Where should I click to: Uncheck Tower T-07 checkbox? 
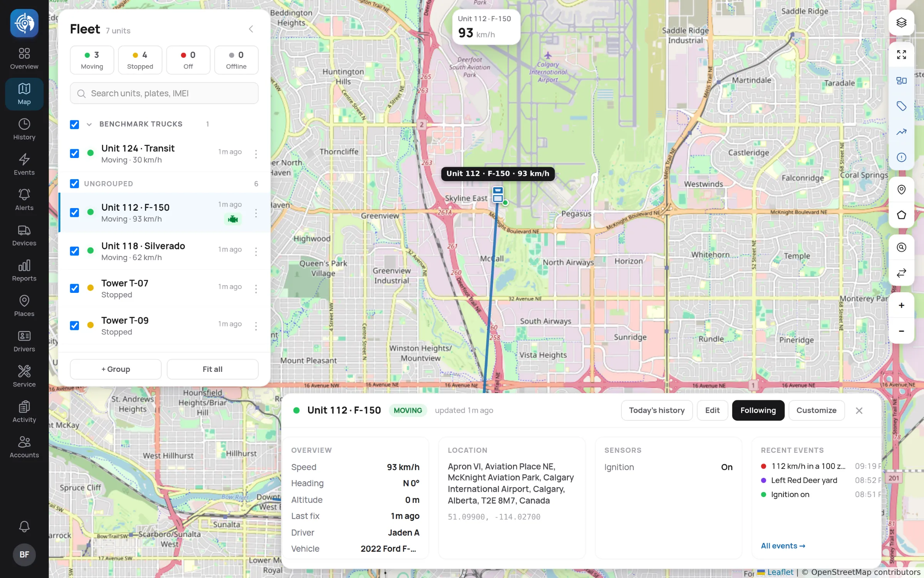[x=74, y=288]
